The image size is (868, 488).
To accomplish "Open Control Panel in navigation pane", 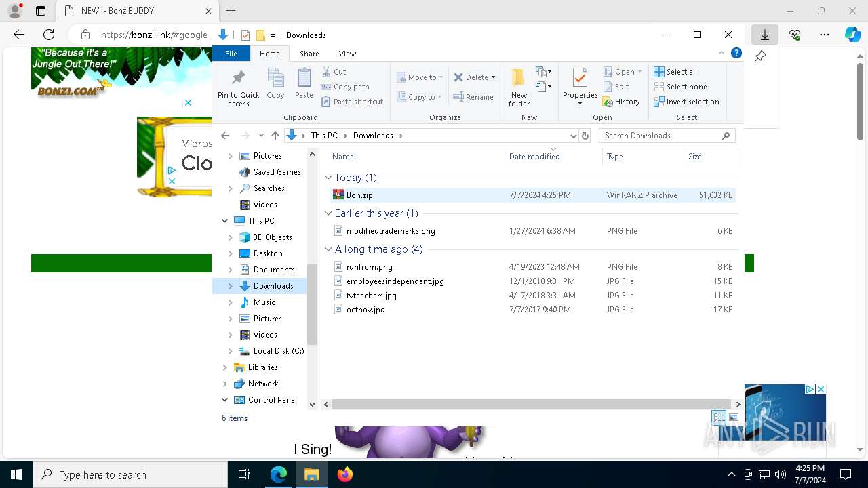I will (x=272, y=400).
